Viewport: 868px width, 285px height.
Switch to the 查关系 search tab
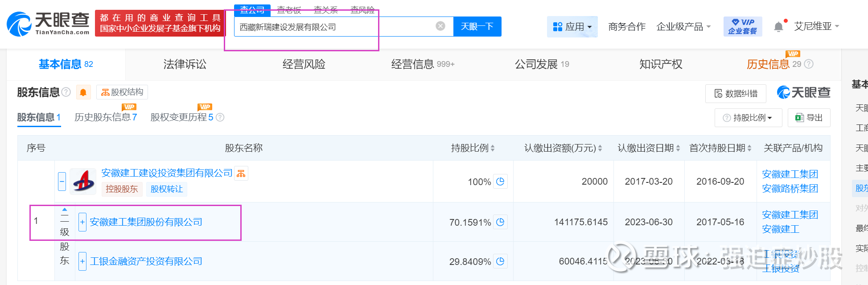(326, 10)
